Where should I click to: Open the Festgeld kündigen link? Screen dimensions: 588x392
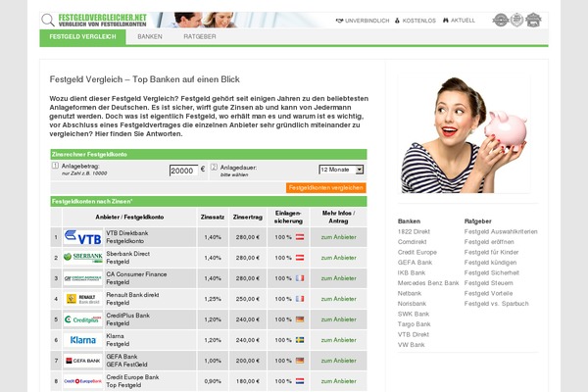point(490,263)
